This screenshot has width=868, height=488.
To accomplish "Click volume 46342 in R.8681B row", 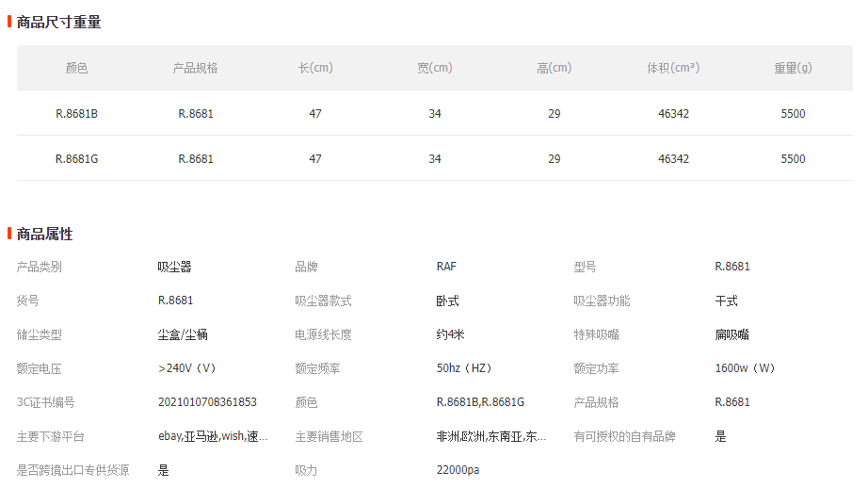I will pos(674,114).
